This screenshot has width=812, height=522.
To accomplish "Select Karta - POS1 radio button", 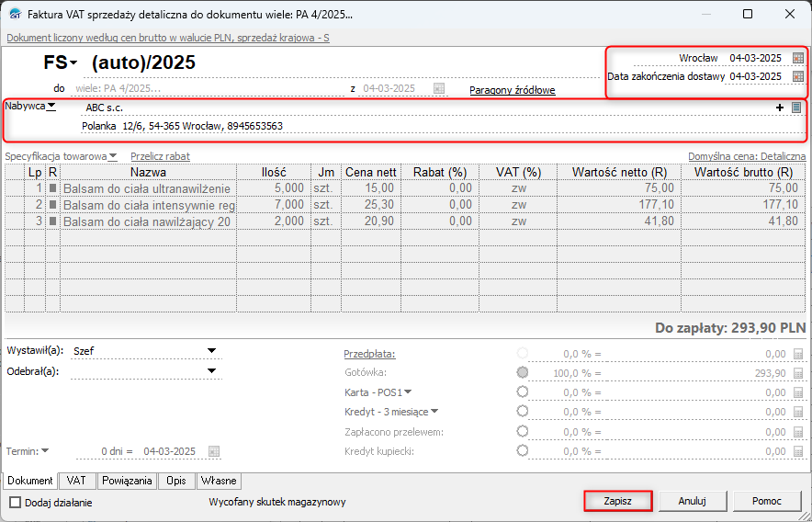I will tap(523, 391).
